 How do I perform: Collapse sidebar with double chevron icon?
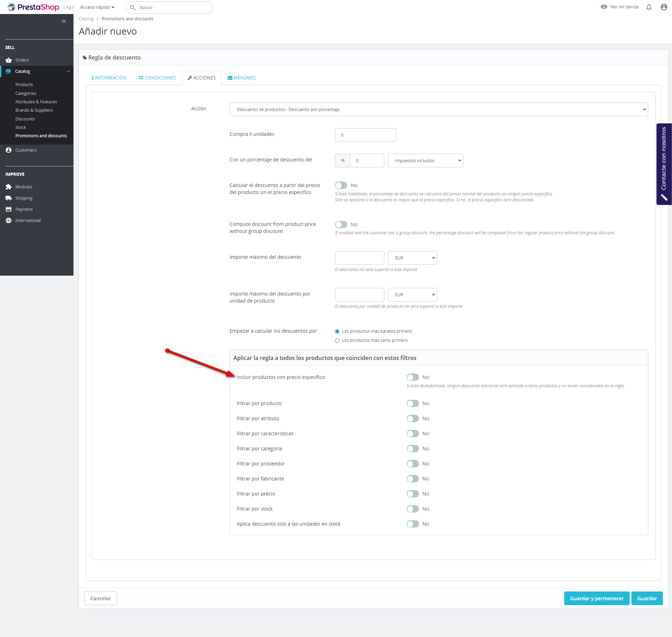point(64,21)
